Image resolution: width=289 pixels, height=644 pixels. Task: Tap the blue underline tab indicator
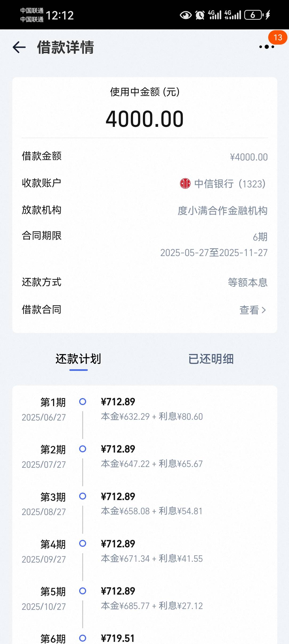[x=78, y=370]
